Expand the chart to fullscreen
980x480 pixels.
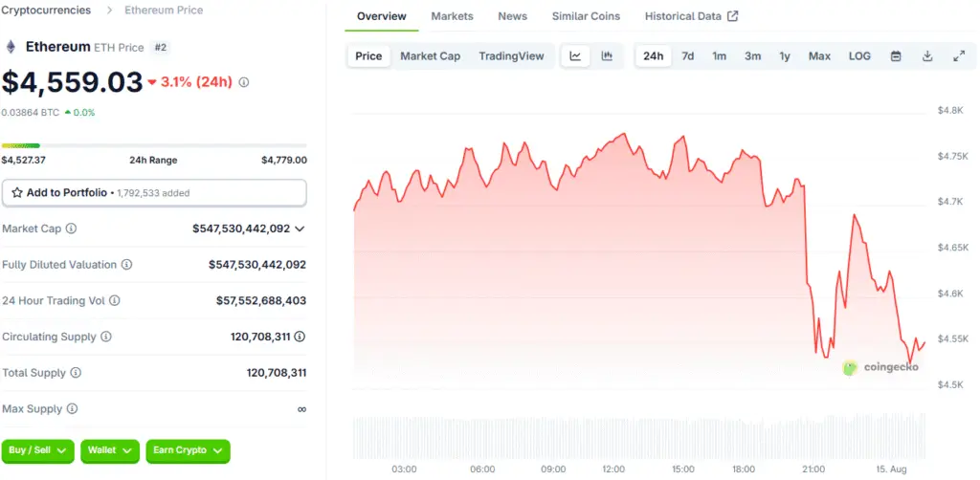point(959,56)
